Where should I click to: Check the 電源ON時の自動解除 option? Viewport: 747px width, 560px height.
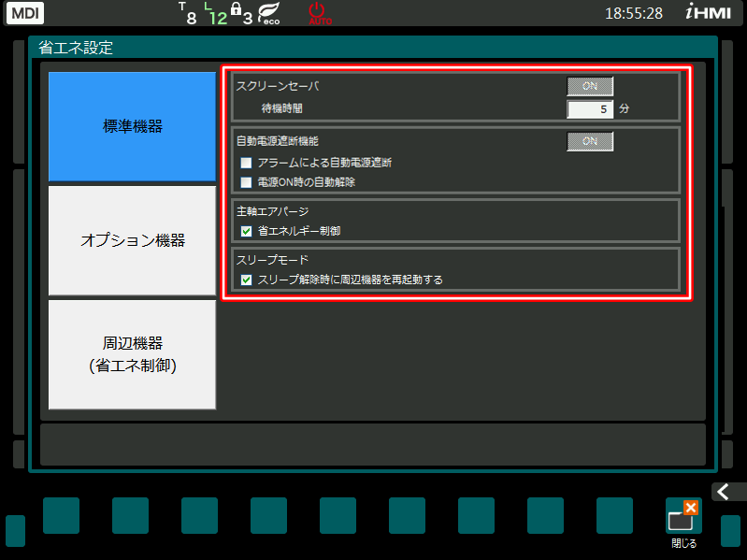[246, 182]
